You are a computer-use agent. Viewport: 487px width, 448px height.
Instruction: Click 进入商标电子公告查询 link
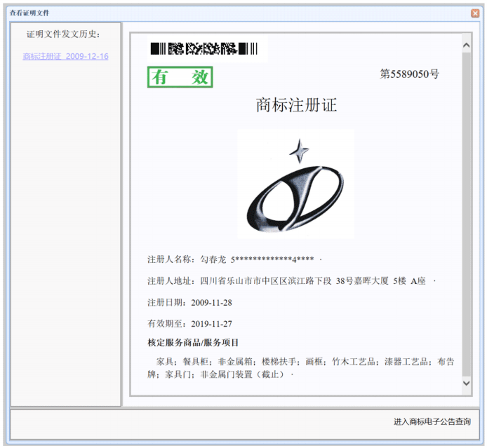pyautogui.click(x=432, y=421)
